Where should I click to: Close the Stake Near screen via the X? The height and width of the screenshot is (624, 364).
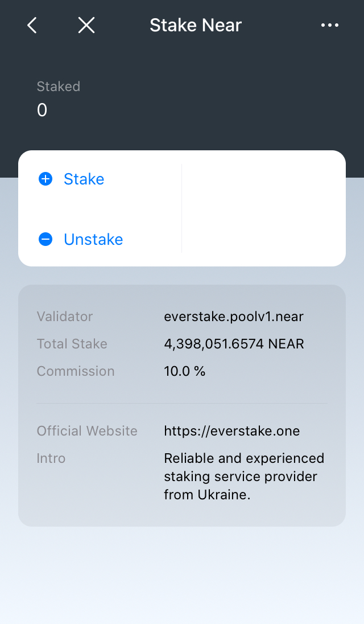pyautogui.click(x=86, y=25)
